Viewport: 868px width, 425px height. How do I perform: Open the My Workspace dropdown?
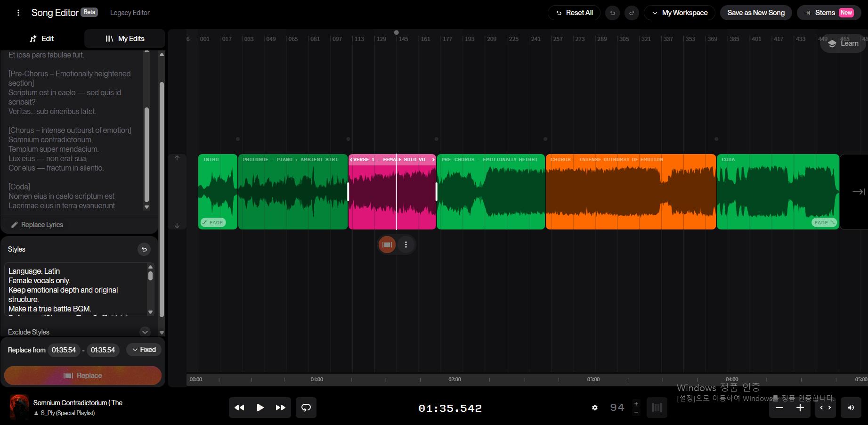680,13
